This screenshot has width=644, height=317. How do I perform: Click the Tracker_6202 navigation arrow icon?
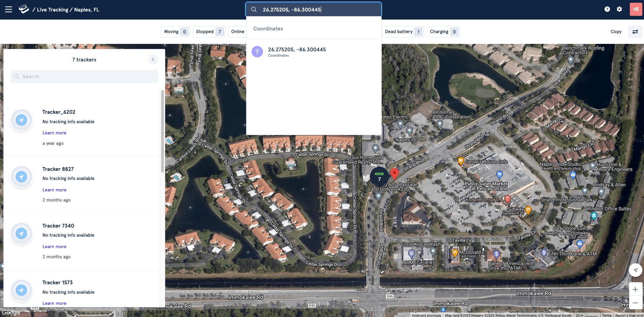[22, 120]
